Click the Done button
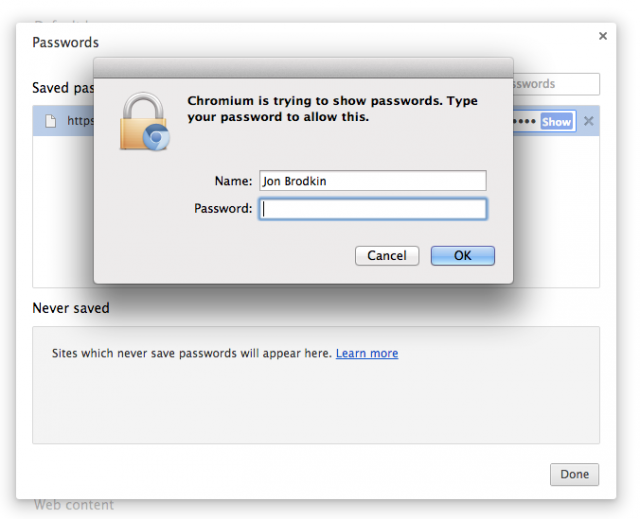The height and width of the screenshot is (519, 640). pyautogui.click(x=574, y=474)
